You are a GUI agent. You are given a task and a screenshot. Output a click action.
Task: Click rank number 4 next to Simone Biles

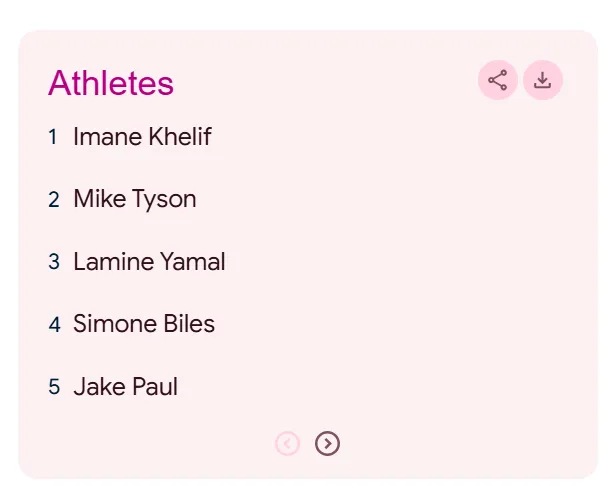coord(54,325)
